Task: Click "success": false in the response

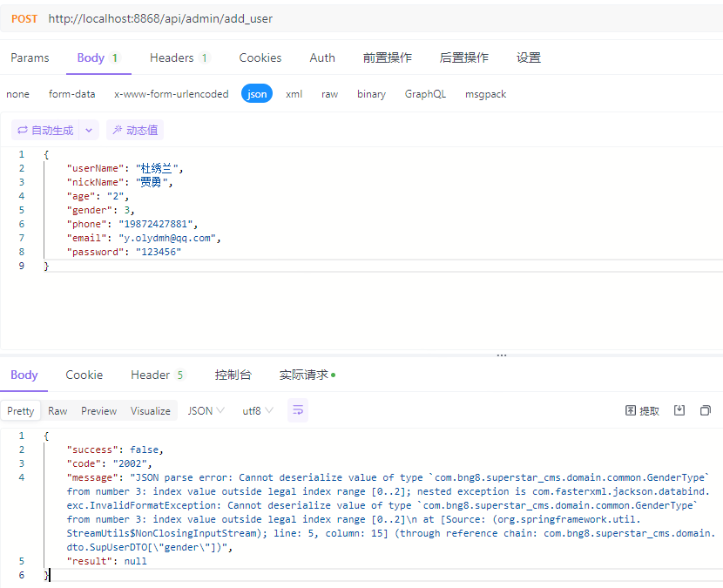Action: tap(115, 449)
